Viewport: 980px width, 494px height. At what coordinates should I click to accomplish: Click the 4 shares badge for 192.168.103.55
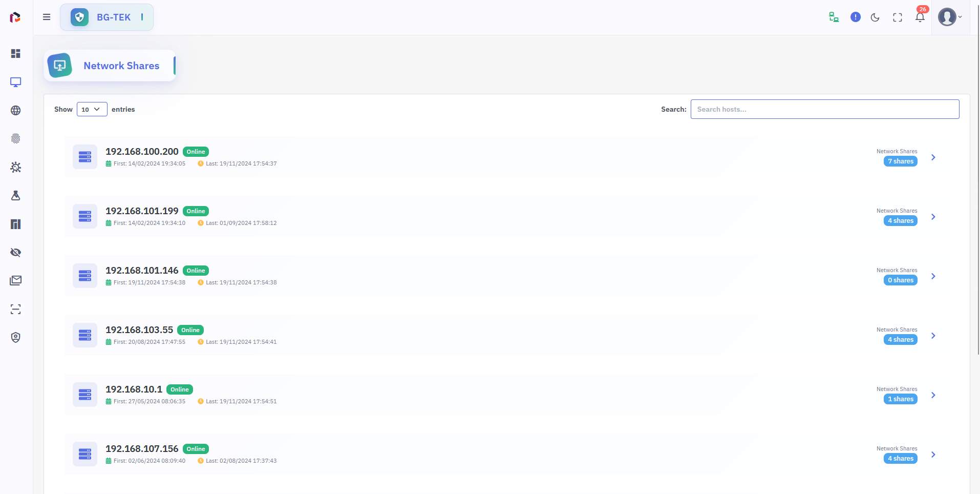click(900, 340)
